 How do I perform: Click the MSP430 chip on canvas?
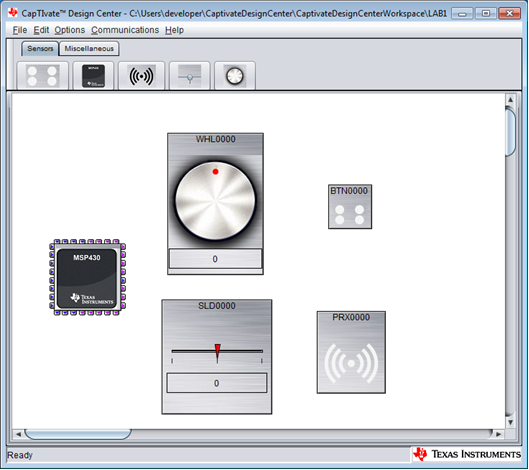click(x=87, y=277)
